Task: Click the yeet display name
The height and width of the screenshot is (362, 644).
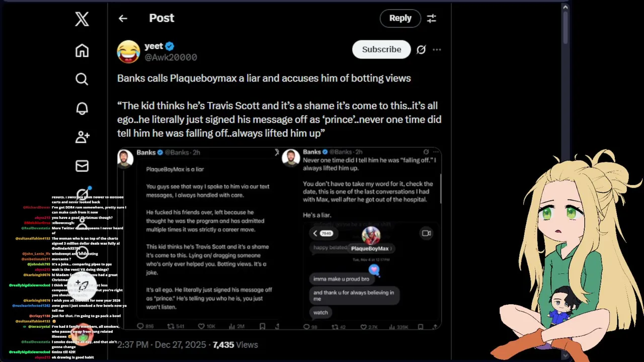Action: tap(153, 46)
